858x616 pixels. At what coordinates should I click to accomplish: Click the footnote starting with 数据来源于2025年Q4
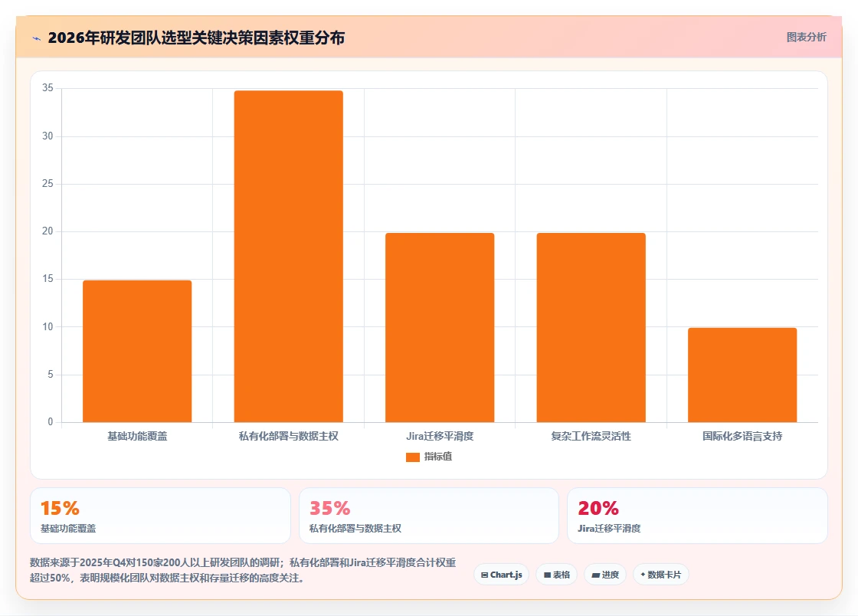[243, 570]
